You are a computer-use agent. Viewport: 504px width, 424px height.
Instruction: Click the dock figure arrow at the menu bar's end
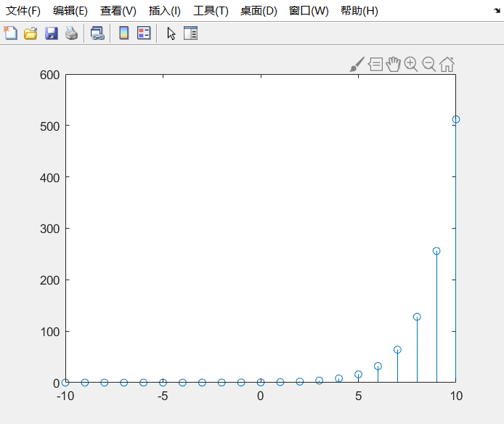[497, 11]
